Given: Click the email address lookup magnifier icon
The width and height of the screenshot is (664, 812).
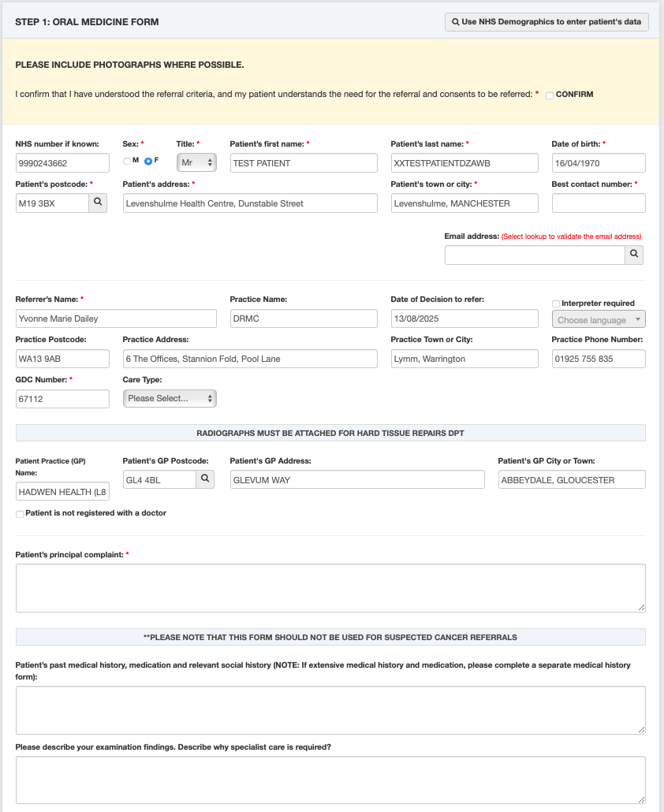Looking at the screenshot, I should (x=634, y=255).
